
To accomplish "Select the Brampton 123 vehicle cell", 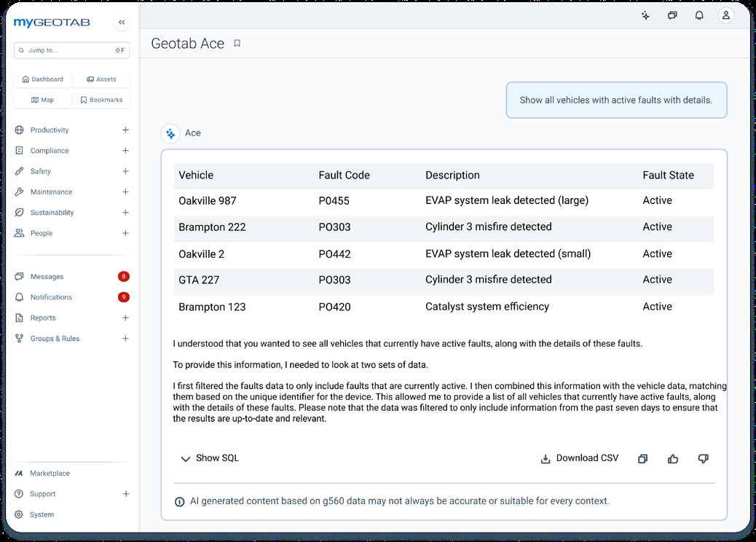I will [212, 307].
